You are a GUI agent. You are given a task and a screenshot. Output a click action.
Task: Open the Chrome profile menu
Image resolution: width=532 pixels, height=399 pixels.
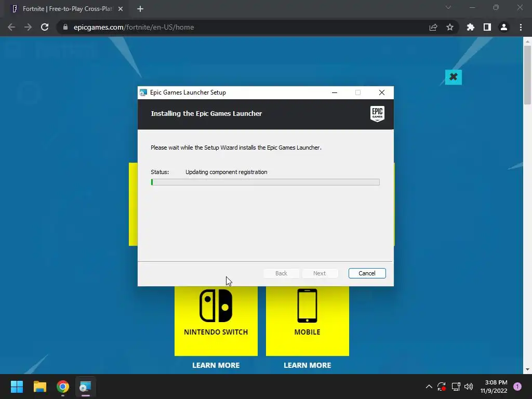point(504,27)
